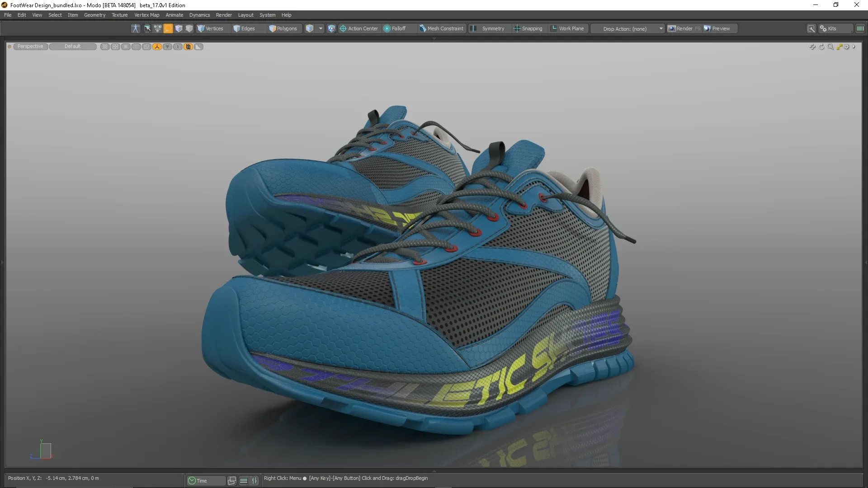Click the viewport pan arrows icon
Screen dimensions: 868x488
coord(812,47)
